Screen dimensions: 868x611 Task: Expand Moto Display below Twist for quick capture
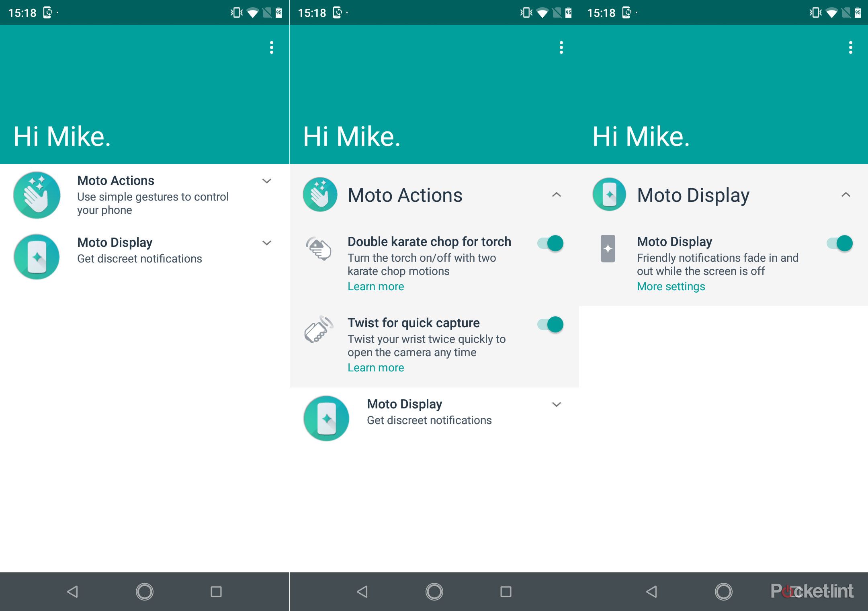point(556,404)
